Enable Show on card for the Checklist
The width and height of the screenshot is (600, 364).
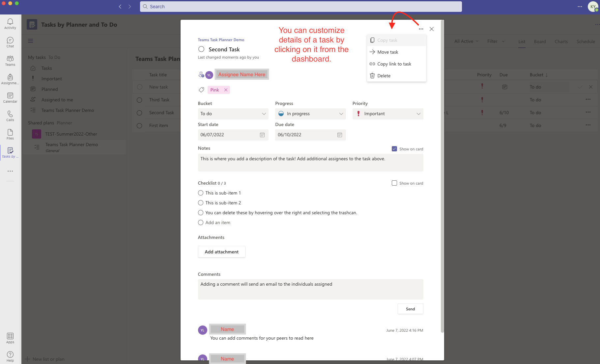tap(394, 183)
